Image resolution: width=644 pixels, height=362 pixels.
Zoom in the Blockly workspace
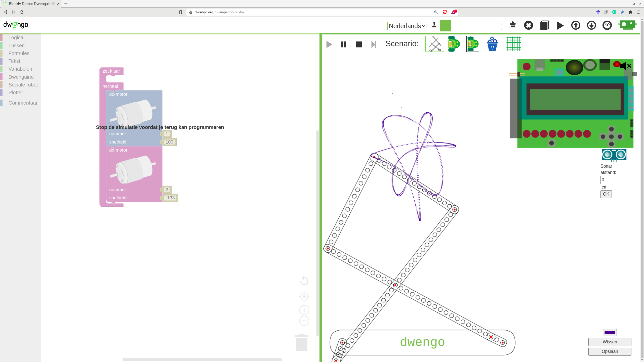point(304,310)
